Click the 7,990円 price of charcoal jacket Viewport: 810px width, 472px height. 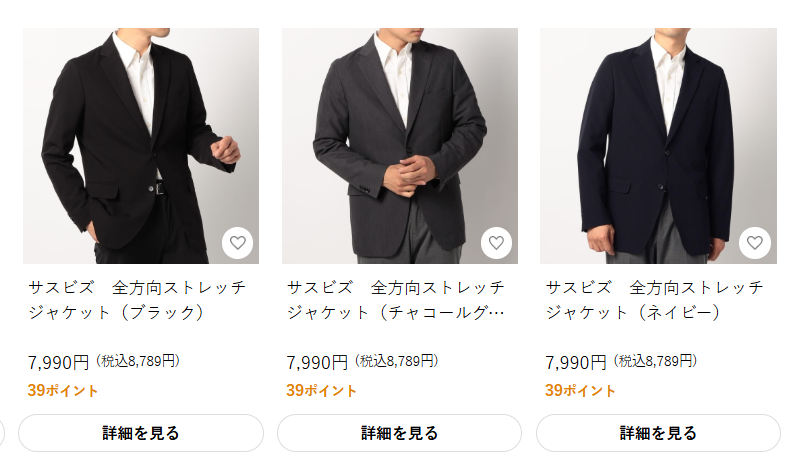(x=318, y=362)
